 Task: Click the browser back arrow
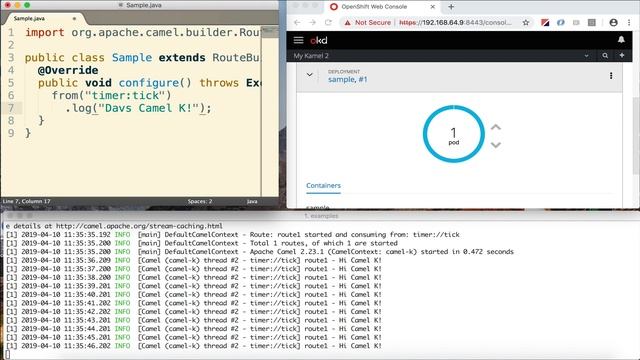[x=297, y=22]
